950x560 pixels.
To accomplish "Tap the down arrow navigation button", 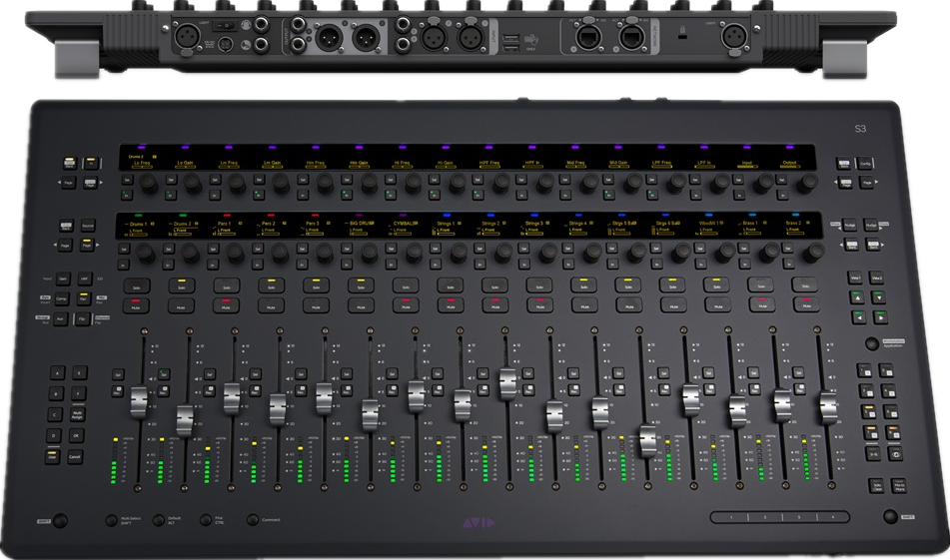I will click(x=878, y=297).
